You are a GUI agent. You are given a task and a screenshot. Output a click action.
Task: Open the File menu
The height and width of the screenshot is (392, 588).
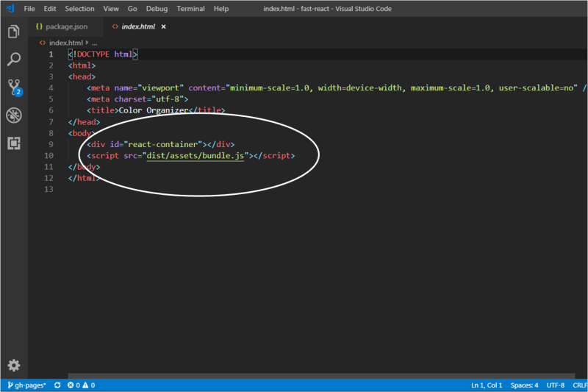coord(29,9)
